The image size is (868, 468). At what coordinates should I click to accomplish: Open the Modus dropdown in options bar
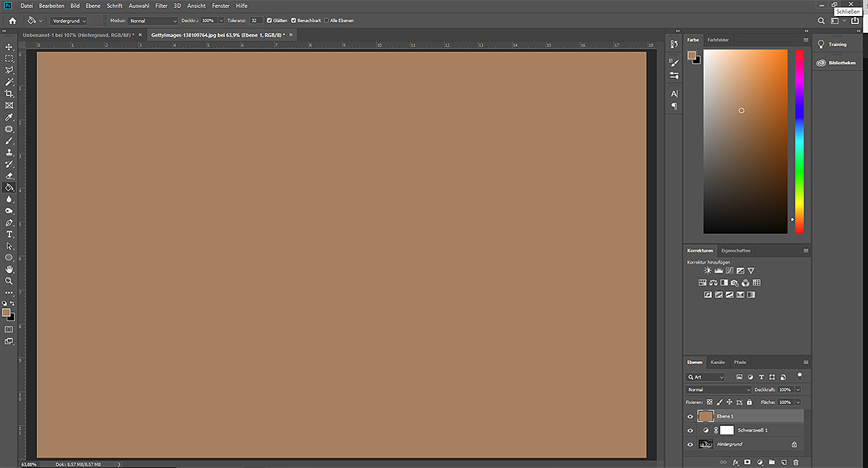(x=153, y=20)
